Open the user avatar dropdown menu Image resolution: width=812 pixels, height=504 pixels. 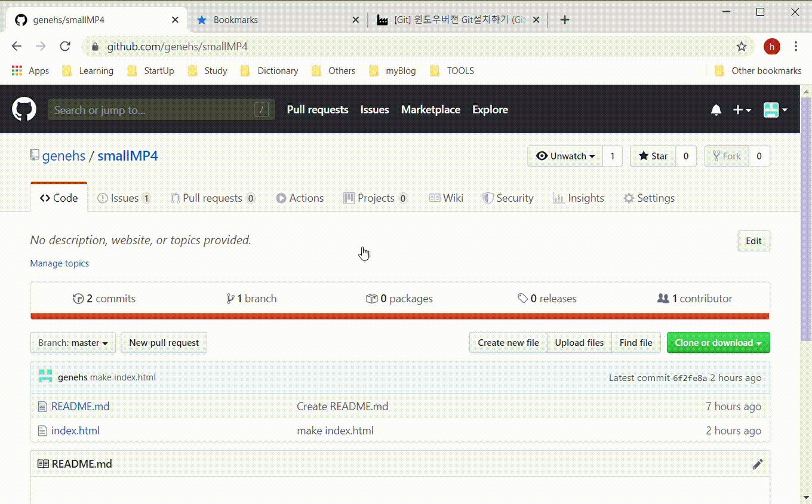coord(776,110)
